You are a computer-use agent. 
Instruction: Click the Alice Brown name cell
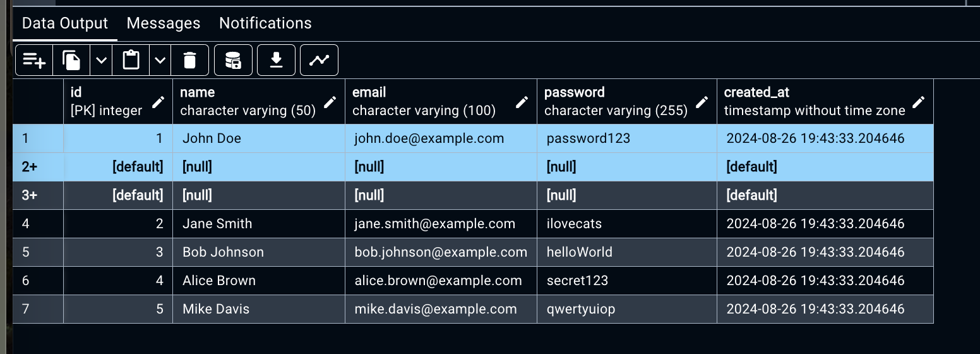click(219, 281)
